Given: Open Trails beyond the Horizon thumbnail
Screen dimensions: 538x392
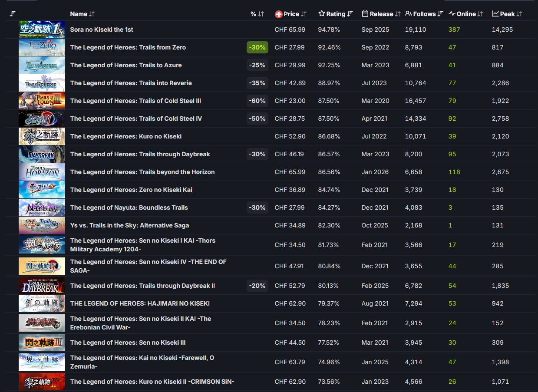Looking at the screenshot, I should pos(42,172).
